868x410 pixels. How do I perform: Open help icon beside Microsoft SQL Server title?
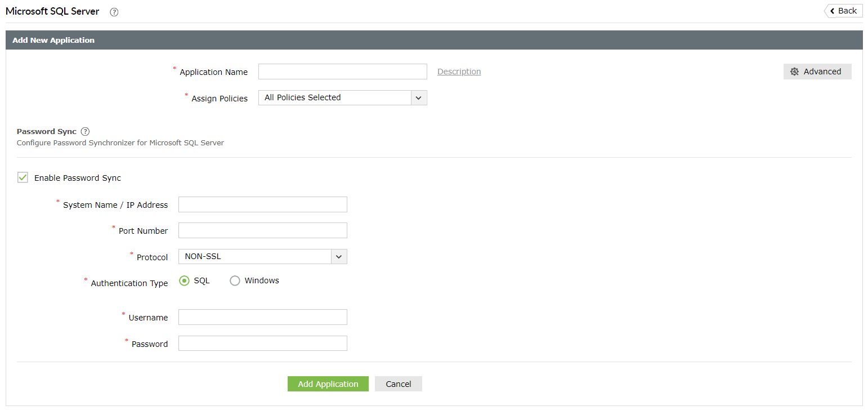point(114,12)
